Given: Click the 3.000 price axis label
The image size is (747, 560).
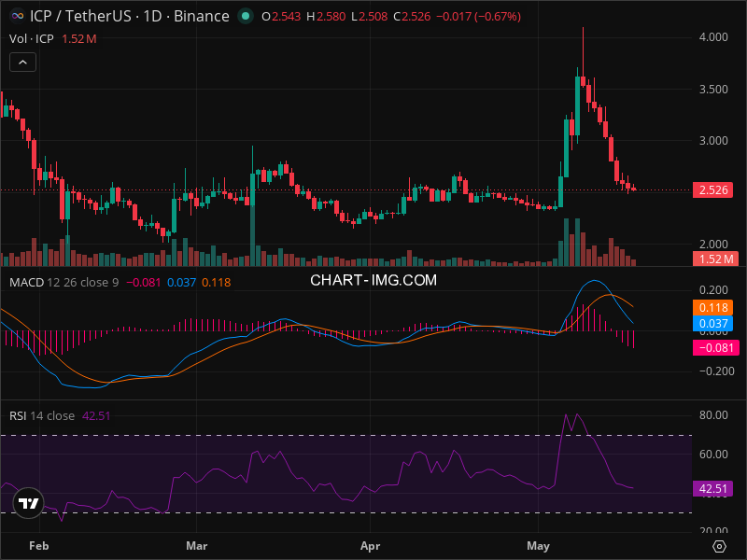Looking at the screenshot, I should point(713,141).
